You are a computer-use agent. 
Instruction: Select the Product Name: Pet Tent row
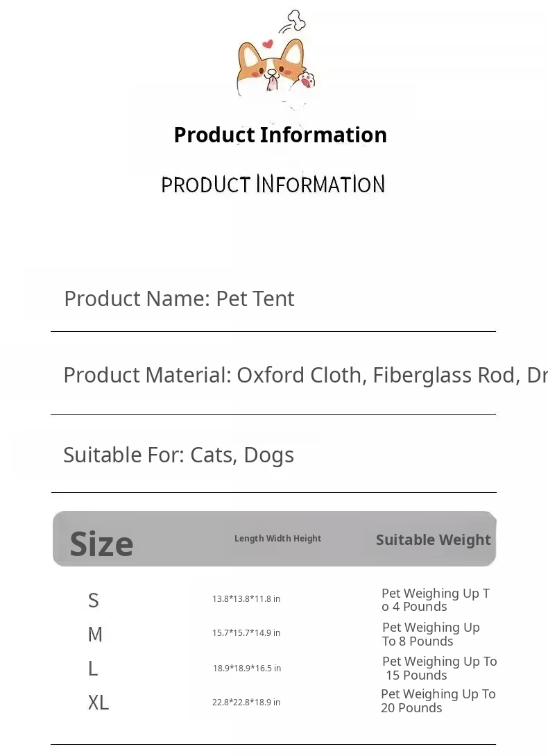pos(179,299)
